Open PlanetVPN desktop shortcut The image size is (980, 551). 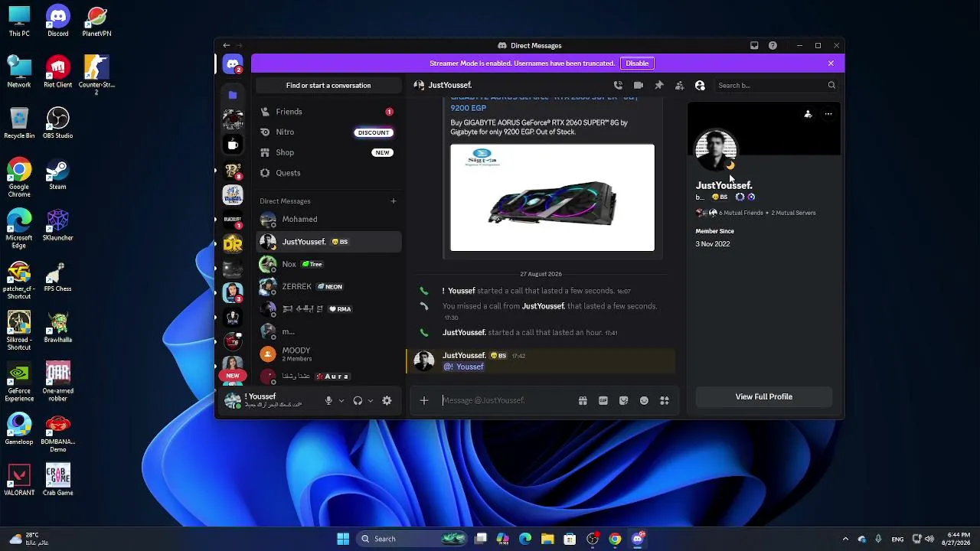pos(96,21)
